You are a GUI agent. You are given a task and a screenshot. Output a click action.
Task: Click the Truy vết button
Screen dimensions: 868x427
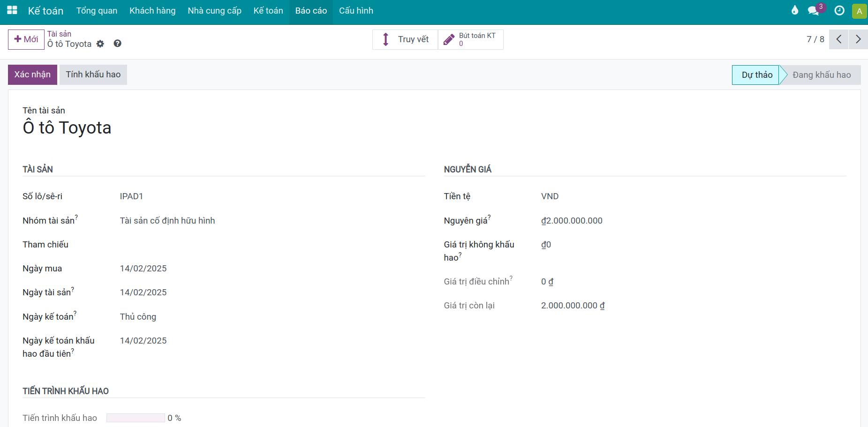coord(405,39)
